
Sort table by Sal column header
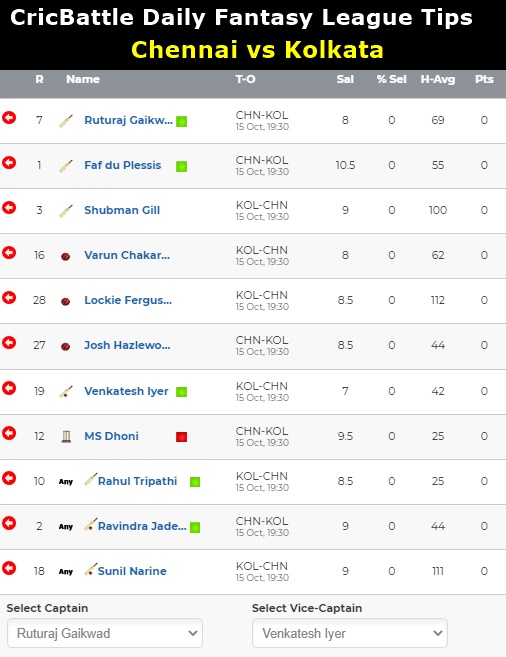click(345, 79)
